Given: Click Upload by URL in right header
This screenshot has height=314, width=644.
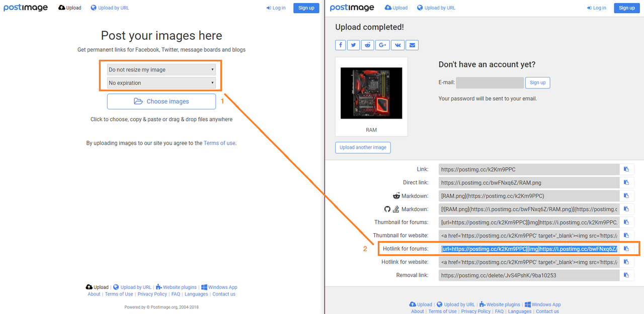Looking at the screenshot, I should pyautogui.click(x=436, y=8).
